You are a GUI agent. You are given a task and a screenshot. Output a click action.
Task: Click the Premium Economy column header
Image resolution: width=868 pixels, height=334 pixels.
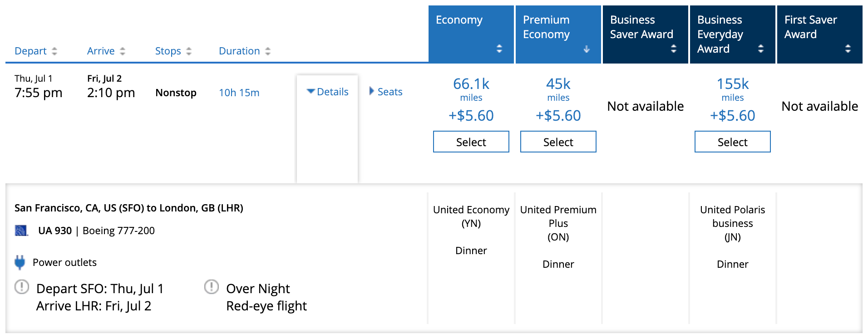[x=546, y=27]
